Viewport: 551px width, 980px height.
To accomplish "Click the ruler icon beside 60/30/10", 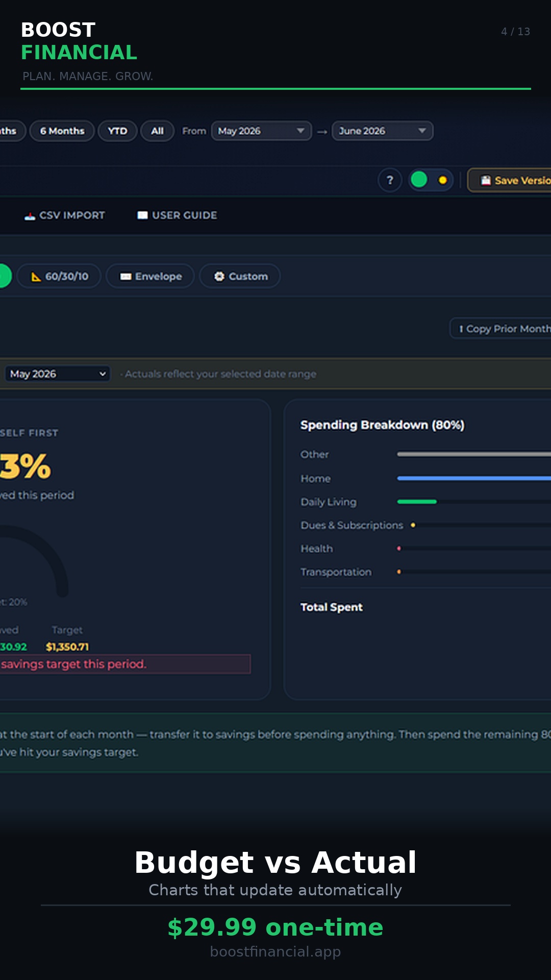I will tap(36, 277).
